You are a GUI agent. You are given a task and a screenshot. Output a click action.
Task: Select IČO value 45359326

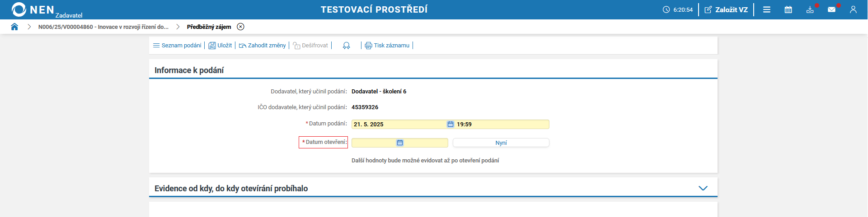coord(365,107)
